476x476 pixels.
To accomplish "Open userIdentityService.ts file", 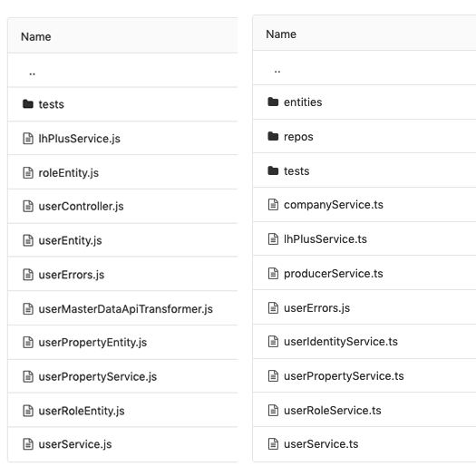I will pyautogui.click(x=341, y=342).
